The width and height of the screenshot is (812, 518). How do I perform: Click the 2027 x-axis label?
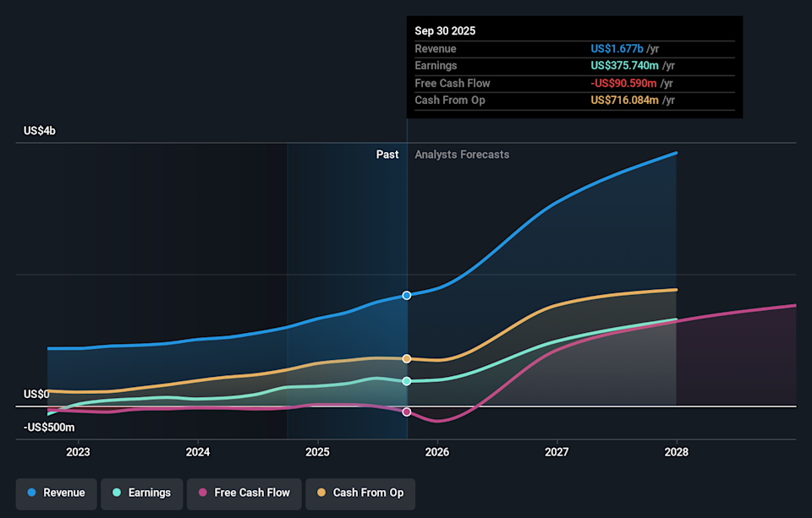[557, 452]
